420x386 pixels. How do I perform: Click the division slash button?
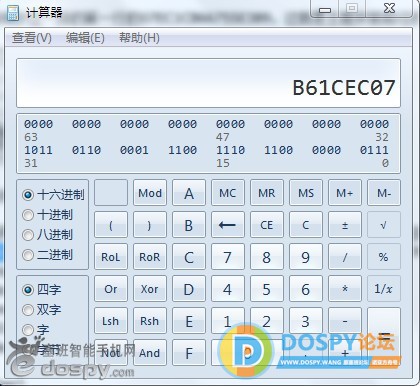pos(345,257)
